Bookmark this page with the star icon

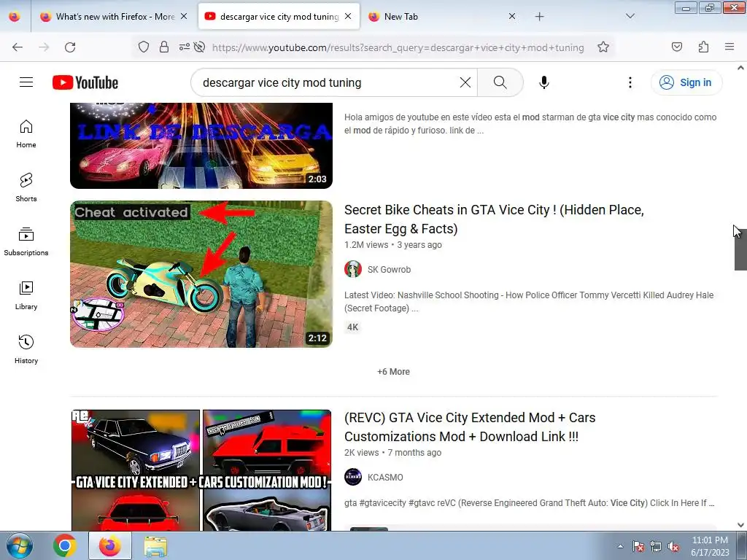tap(603, 47)
